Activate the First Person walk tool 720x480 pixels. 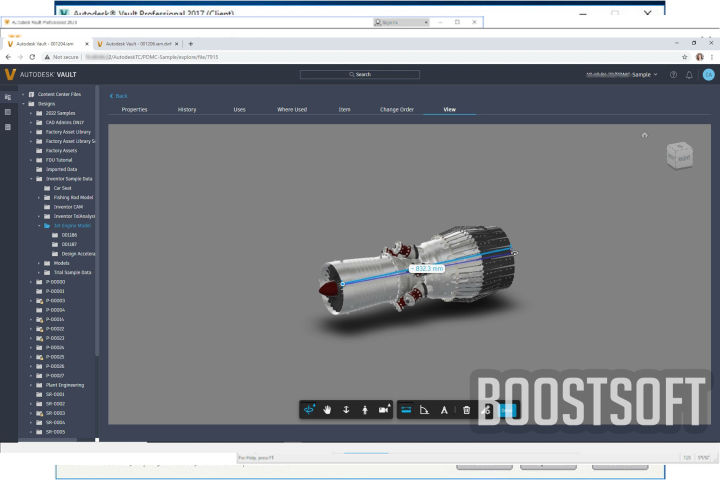(365, 410)
